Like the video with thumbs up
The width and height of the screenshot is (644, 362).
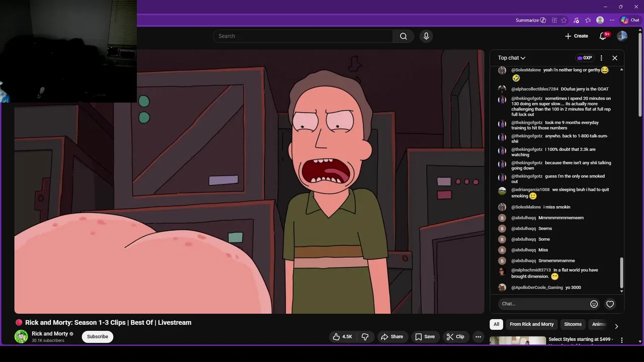(342, 337)
